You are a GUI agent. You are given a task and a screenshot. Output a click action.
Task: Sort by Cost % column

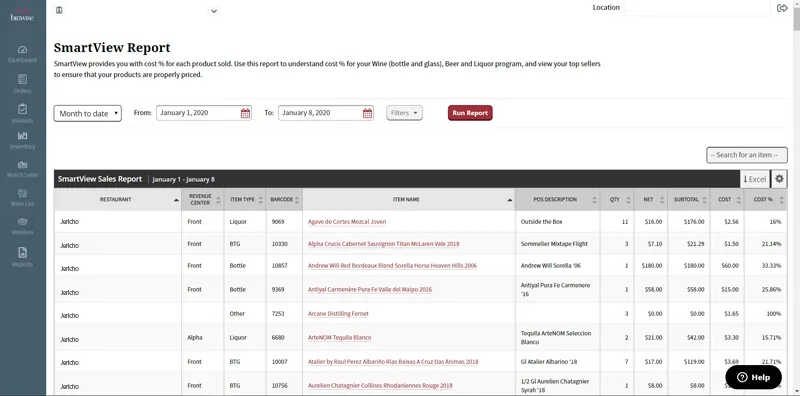tap(765, 200)
